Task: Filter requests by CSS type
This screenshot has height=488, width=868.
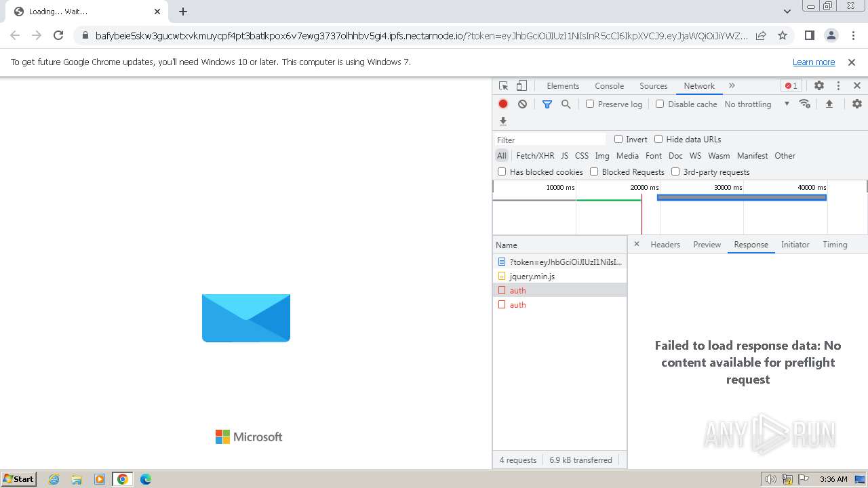Action: coord(582,156)
